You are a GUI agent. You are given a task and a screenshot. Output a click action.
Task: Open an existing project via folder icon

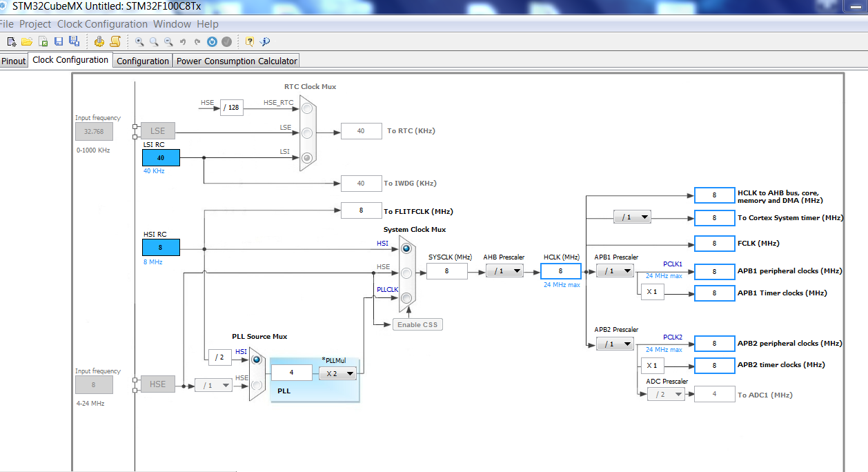27,41
